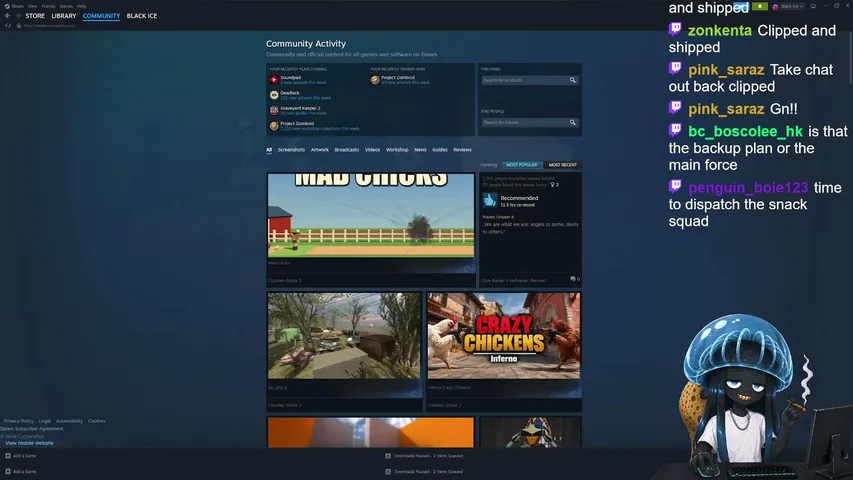Switch to the STORE section
The width and height of the screenshot is (853, 480).
35,16
